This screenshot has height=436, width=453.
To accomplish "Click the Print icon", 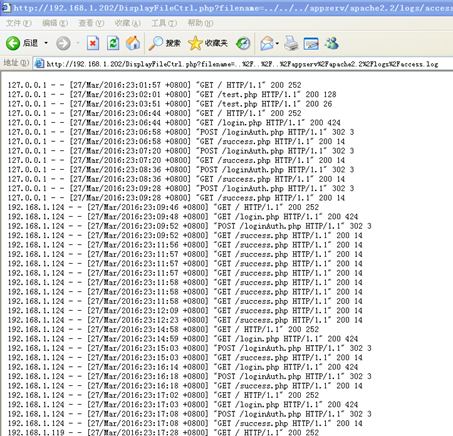I will (291, 43).
